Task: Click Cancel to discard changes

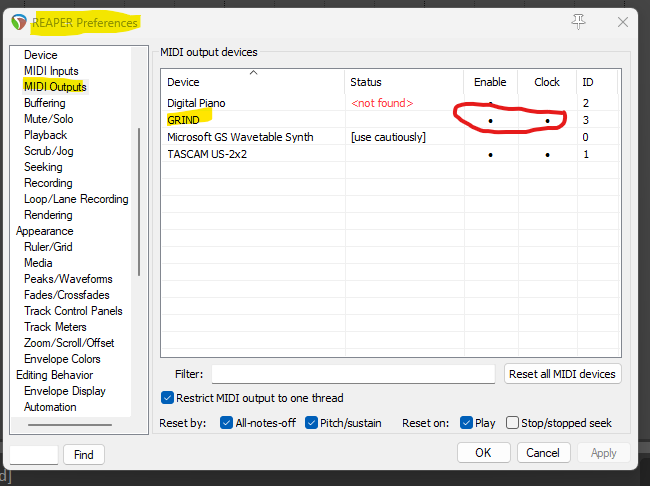Action: tap(543, 452)
